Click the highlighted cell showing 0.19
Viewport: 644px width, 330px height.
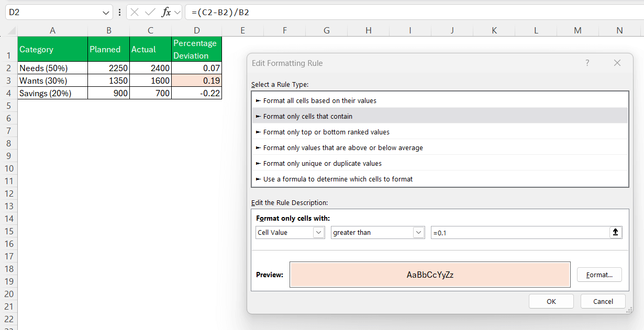point(196,81)
